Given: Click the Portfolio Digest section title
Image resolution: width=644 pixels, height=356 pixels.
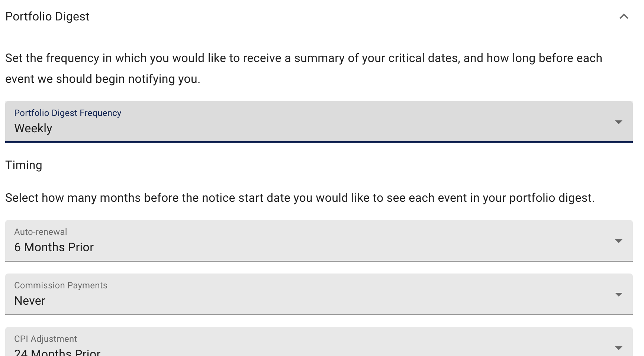Looking at the screenshot, I should [x=47, y=17].
